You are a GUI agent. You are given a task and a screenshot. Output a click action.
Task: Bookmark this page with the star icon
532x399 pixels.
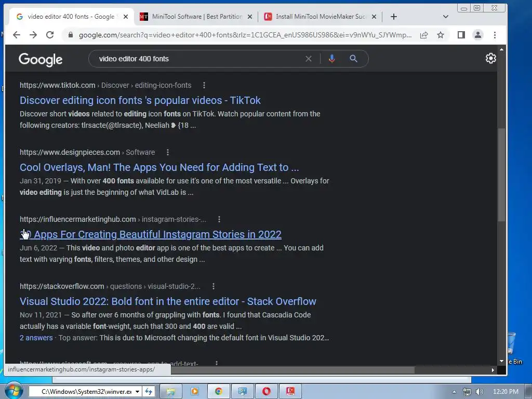pos(441,35)
